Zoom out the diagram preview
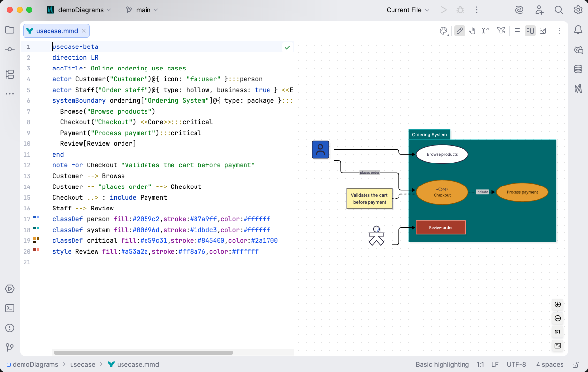The image size is (588, 372). click(558, 318)
